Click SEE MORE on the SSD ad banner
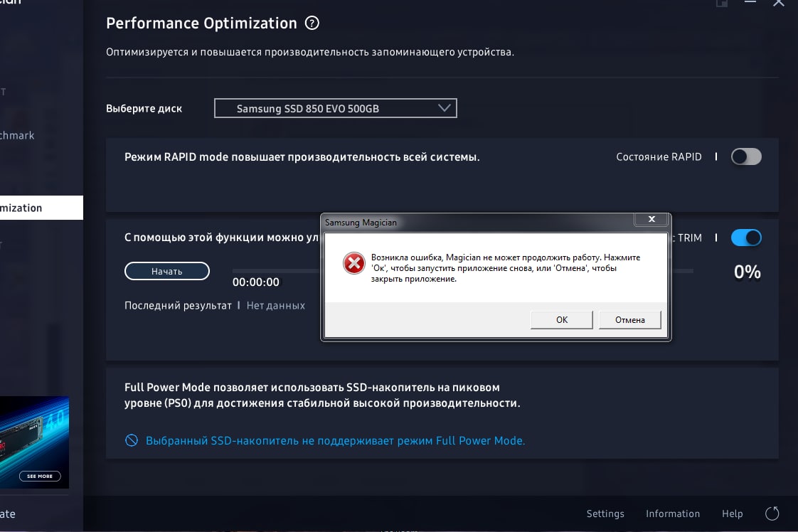The image size is (798, 532). pos(40,476)
